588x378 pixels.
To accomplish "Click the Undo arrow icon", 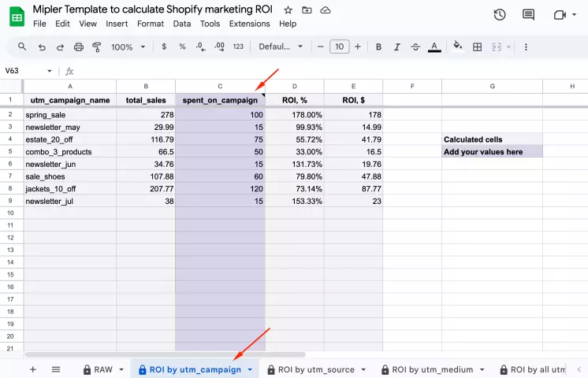I will 41,47.
